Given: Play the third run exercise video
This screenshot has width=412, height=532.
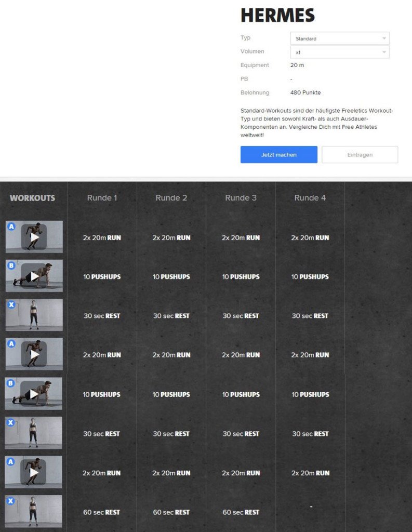Looking at the screenshot, I should 33,472.
